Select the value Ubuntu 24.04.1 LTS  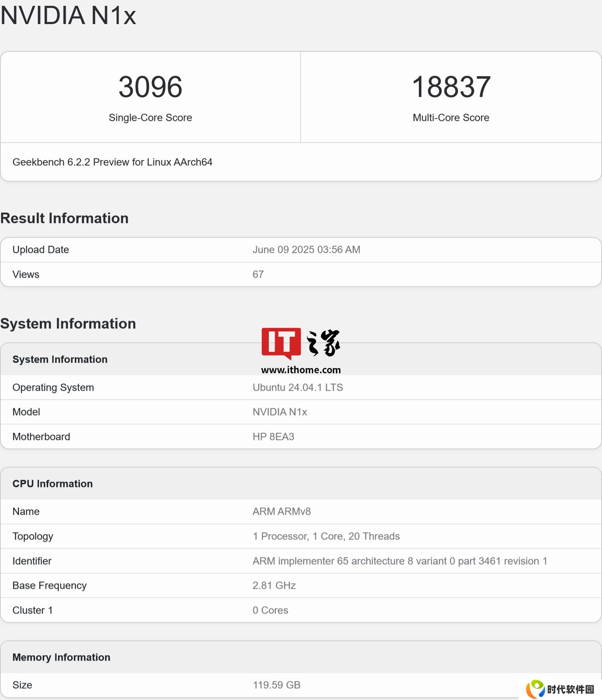click(x=298, y=387)
